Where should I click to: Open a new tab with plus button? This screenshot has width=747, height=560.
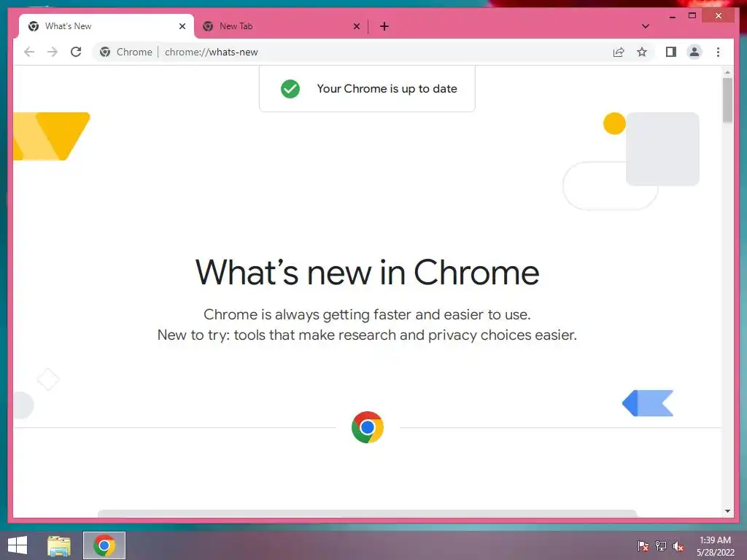click(384, 26)
